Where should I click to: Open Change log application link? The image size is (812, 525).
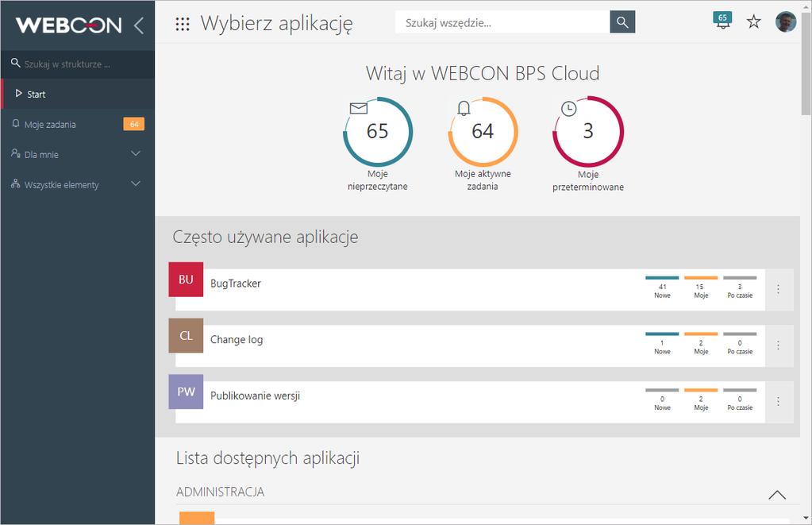[237, 339]
